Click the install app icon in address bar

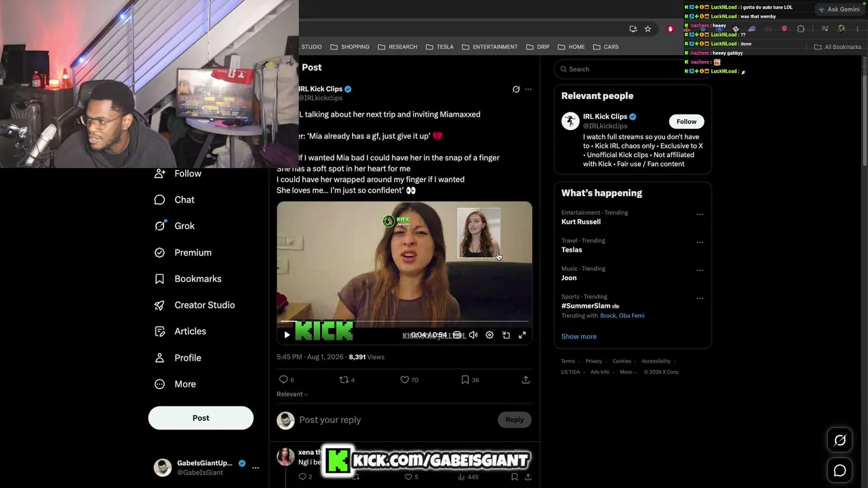[x=633, y=28]
